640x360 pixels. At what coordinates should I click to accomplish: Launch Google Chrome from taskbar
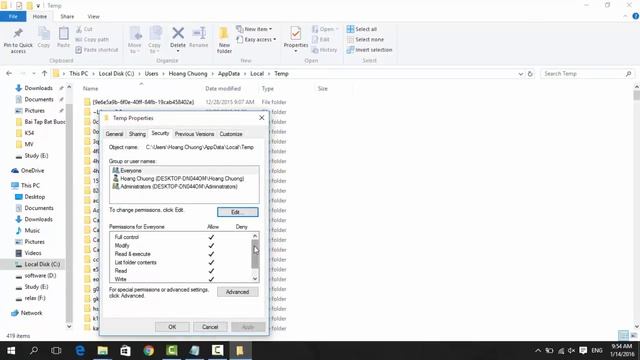click(x=149, y=350)
